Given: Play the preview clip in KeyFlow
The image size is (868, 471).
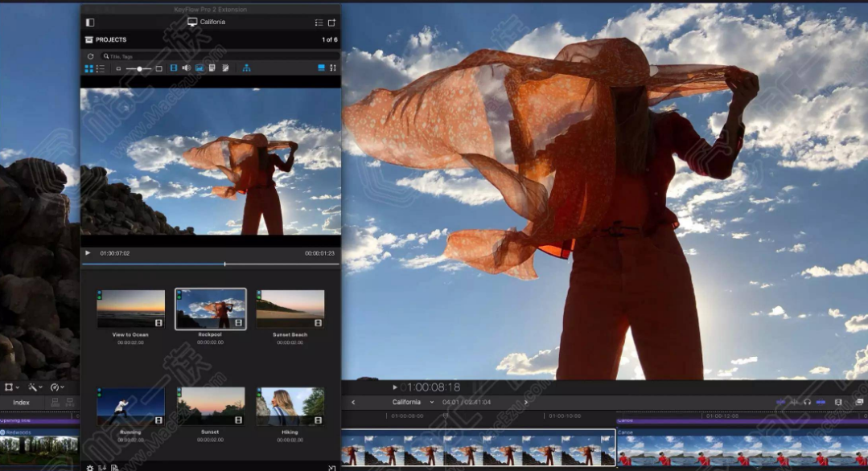Looking at the screenshot, I should 88,253.
